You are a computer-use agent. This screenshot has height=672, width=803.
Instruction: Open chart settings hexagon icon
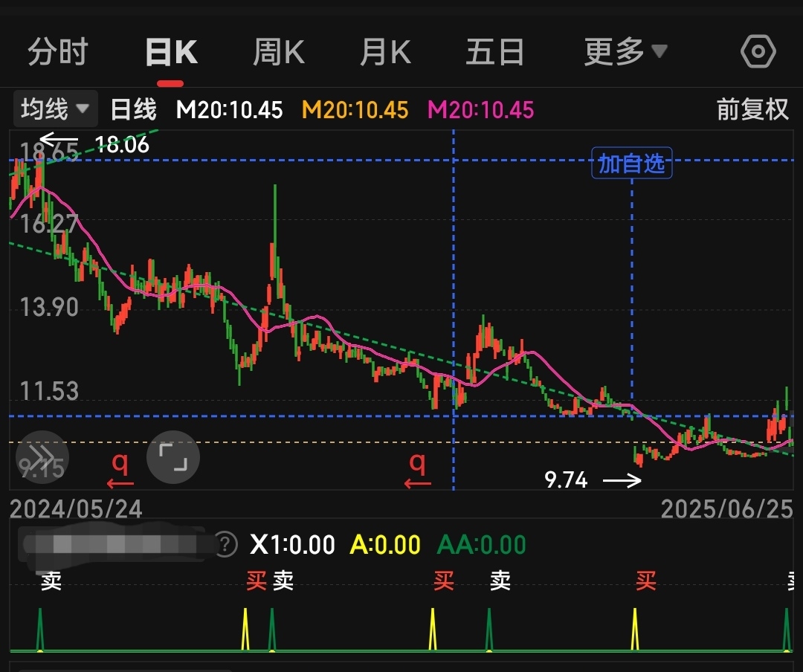(758, 51)
